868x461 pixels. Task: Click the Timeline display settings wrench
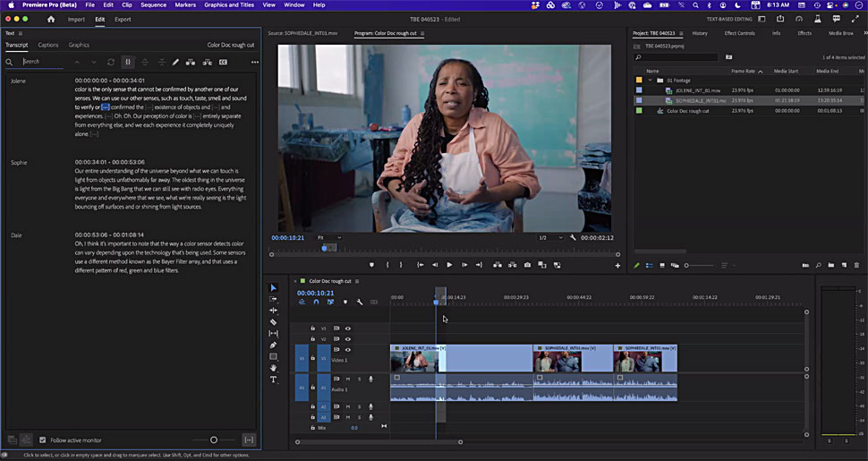click(x=359, y=302)
